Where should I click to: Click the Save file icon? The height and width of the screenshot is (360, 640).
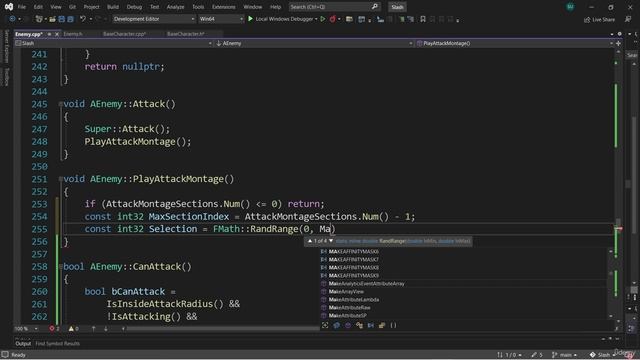(62, 19)
